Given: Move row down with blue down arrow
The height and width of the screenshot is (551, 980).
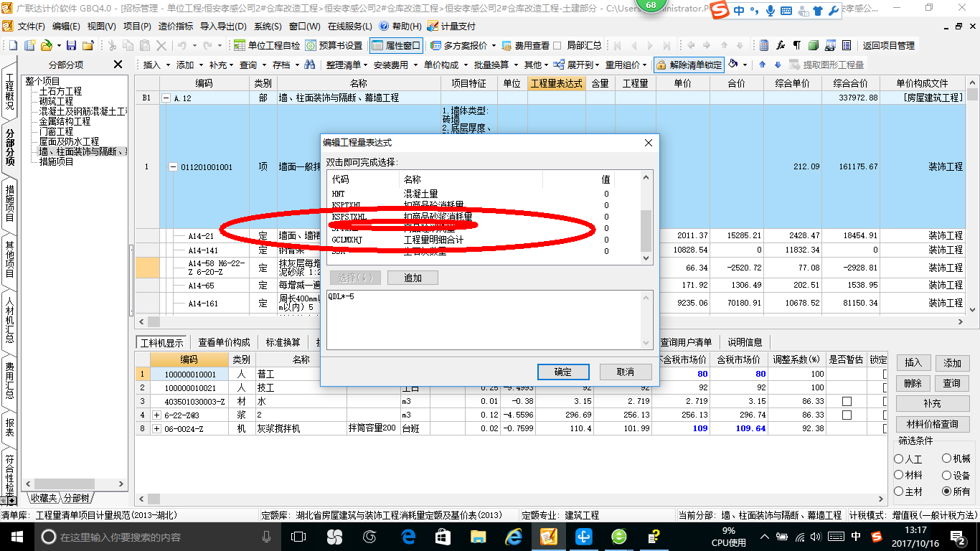Looking at the screenshot, I should tap(776, 65).
